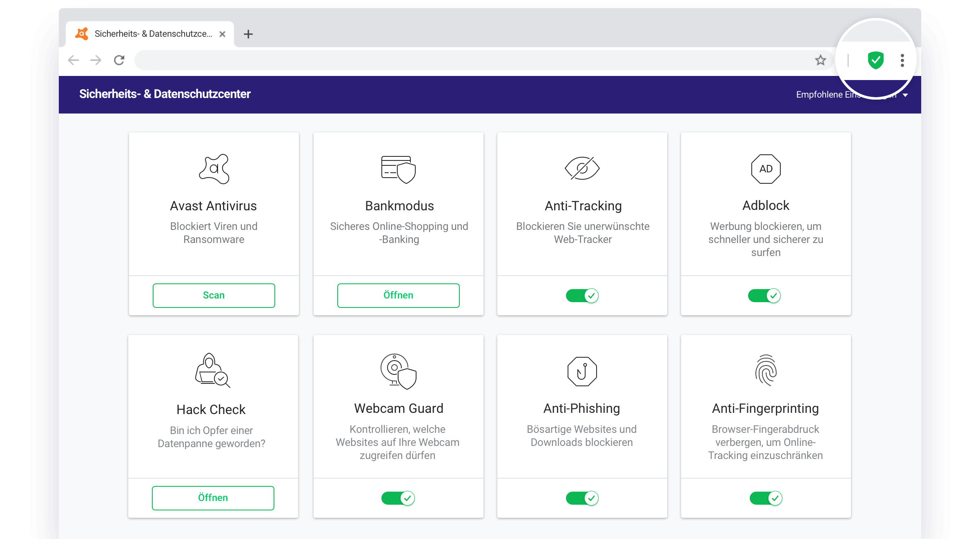Turn off the Adblock switch
The height and width of the screenshot is (539, 980).
pyautogui.click(x=764, y=295)
